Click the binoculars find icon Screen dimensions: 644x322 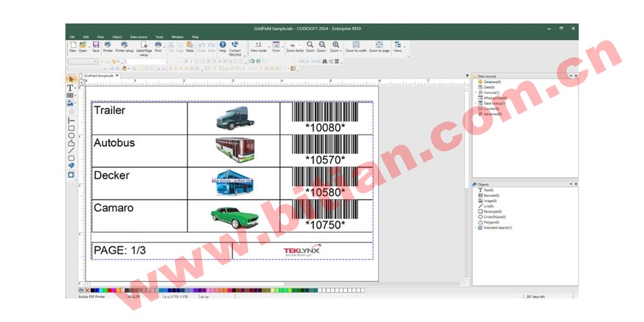pos(325,61)
